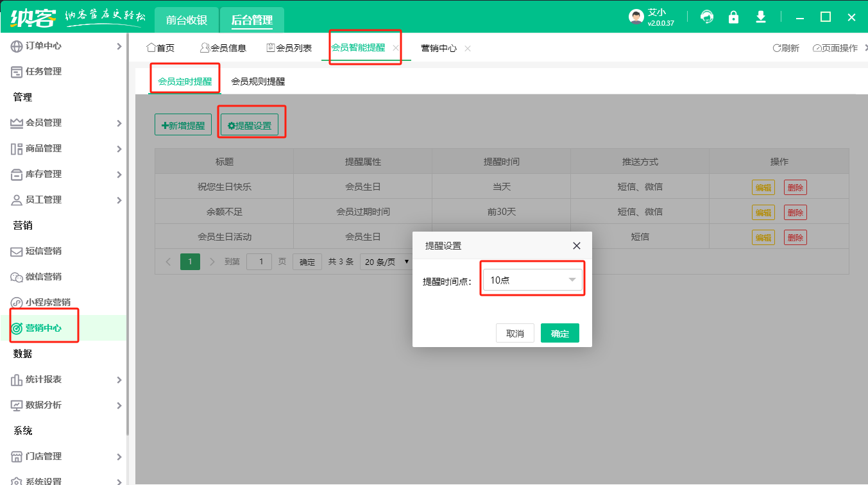
Task: Click the lock screen icon
Action: [x=733, y=17]
